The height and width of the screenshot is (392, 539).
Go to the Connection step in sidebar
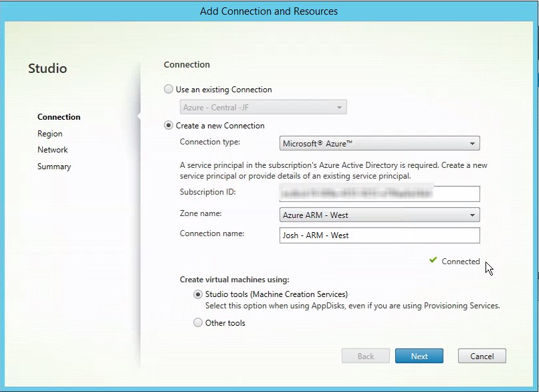[59, 117]
